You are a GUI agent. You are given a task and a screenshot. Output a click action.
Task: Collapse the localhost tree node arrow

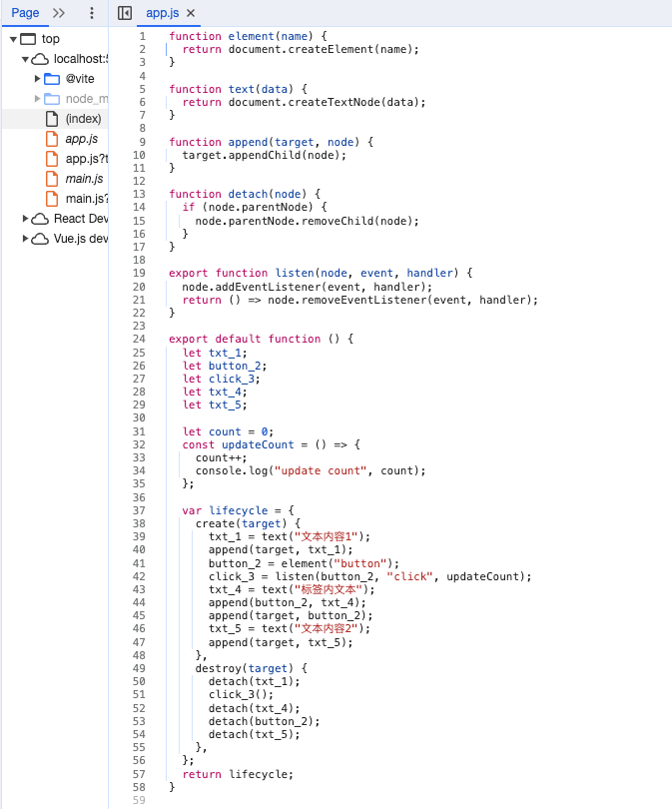coord(25,59)
